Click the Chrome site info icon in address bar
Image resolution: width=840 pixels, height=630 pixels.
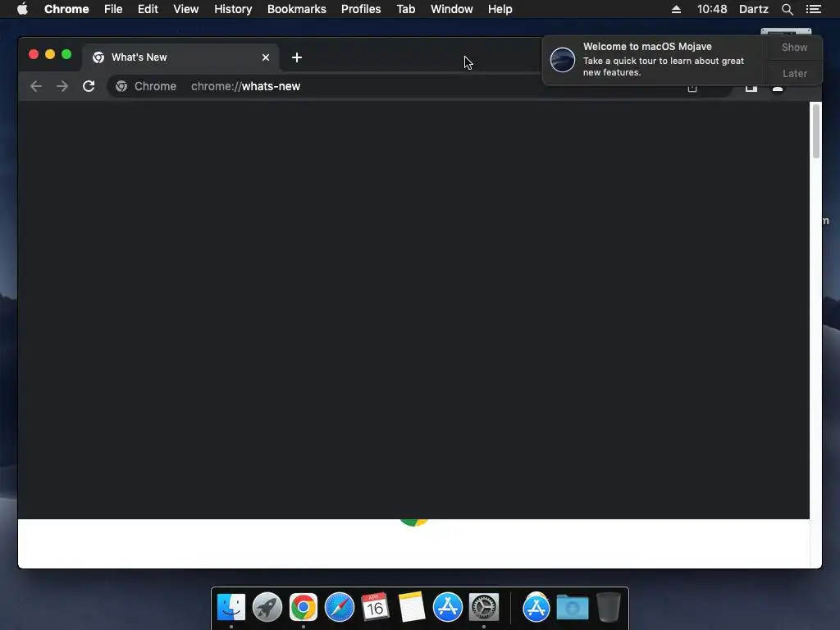click(121, 86)
